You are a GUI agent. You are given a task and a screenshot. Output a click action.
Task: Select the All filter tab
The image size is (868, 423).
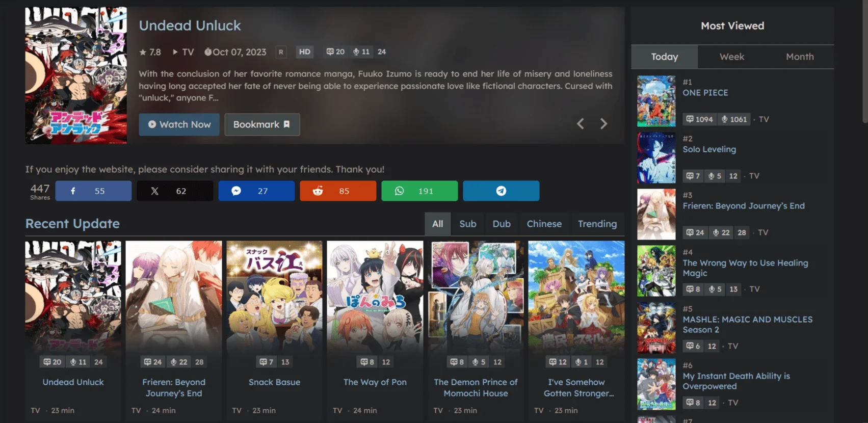(437, 224)
